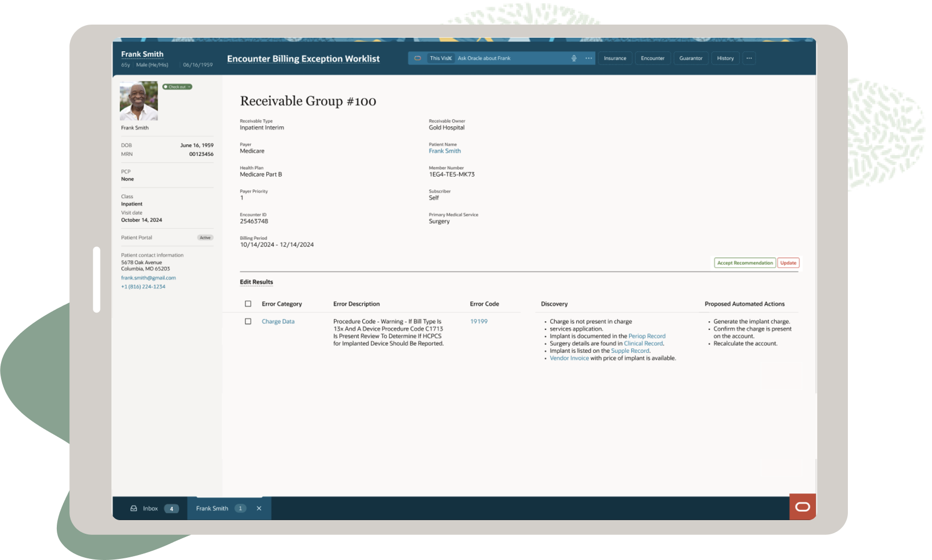The height and width of the screenshot is (560, 932).
Task: Click the frank.smith@gmail.com email link
Action: [x=149, y=278]
